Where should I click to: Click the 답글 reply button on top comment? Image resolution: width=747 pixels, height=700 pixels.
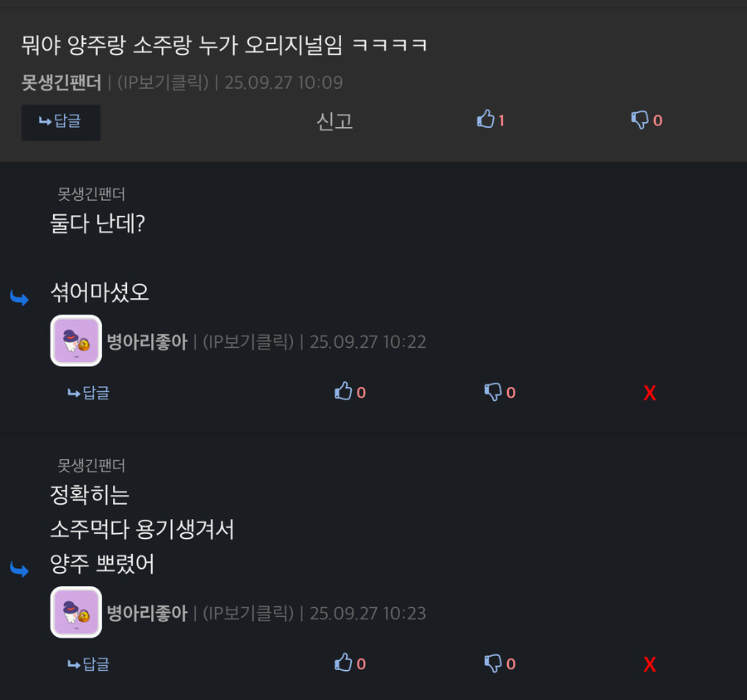[61, 122]
